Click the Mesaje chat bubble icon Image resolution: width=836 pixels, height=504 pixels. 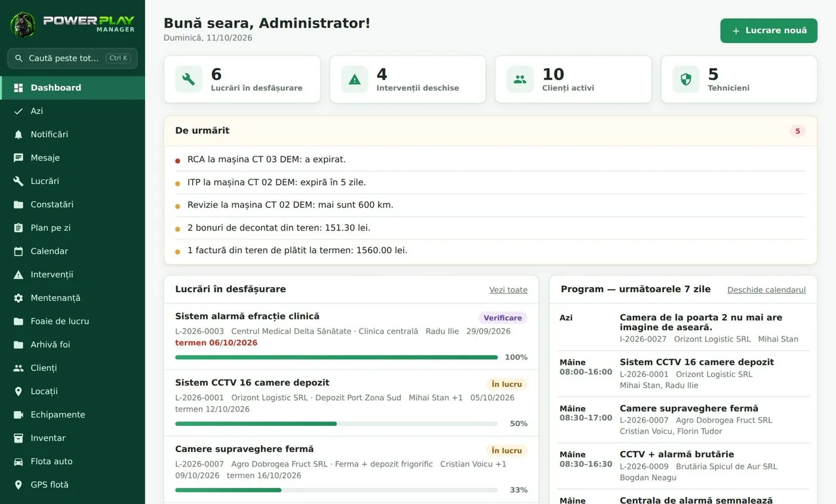coord(19,158)
